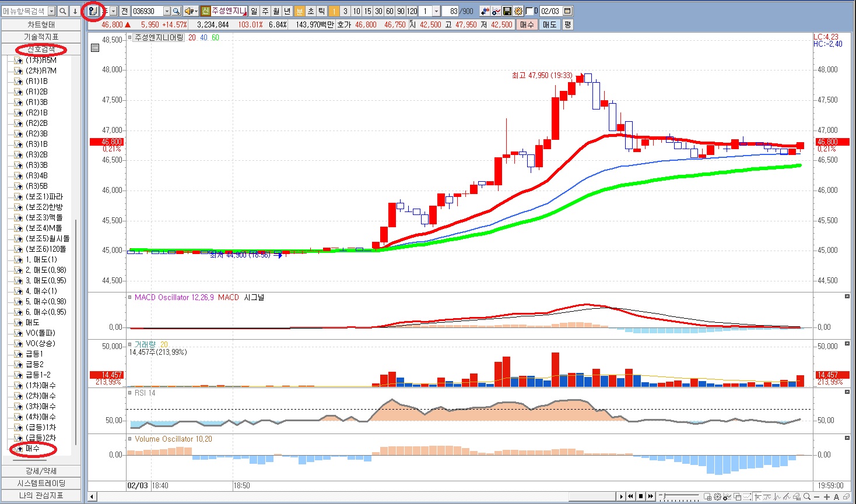Click the 평 button next to 매도
This screenshot has height=504, width=856.
(567, 24)
